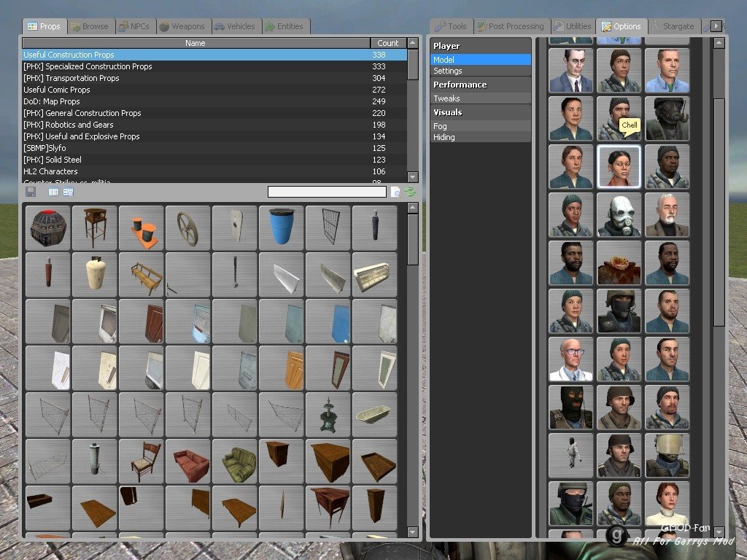747x560 pixels.
Task: Select '[PHX] Specialized Construction Props' row
Action: coord(214,66)
